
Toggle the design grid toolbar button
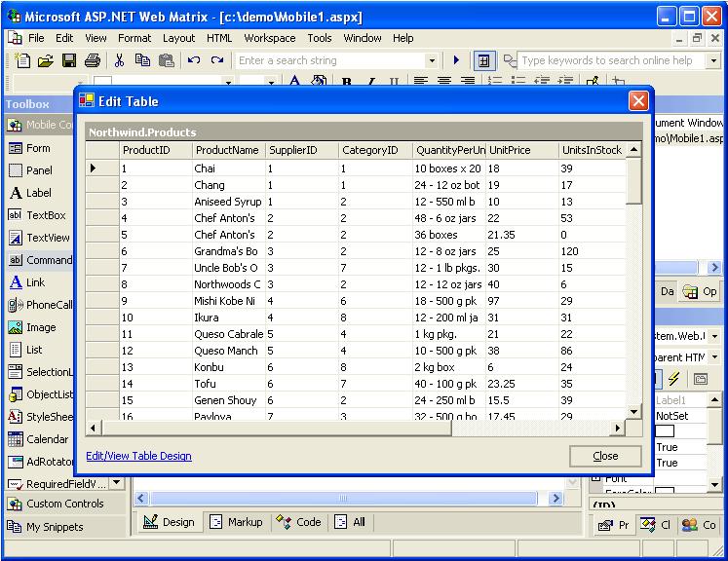coord(483,60)
